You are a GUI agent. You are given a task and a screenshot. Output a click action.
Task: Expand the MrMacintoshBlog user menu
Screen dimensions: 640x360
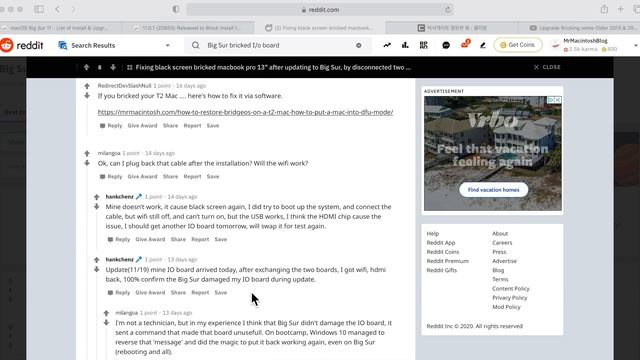tap(594, 45)
